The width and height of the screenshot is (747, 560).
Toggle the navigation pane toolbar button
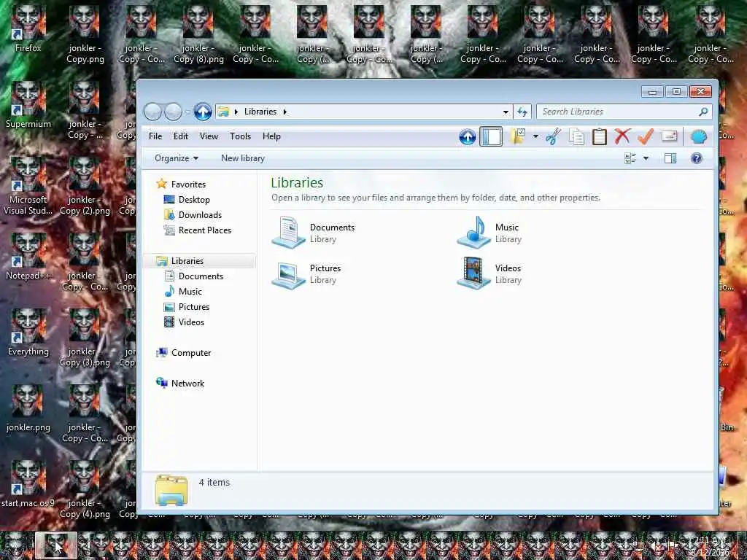pyautogui.click(x=491, y=136)
